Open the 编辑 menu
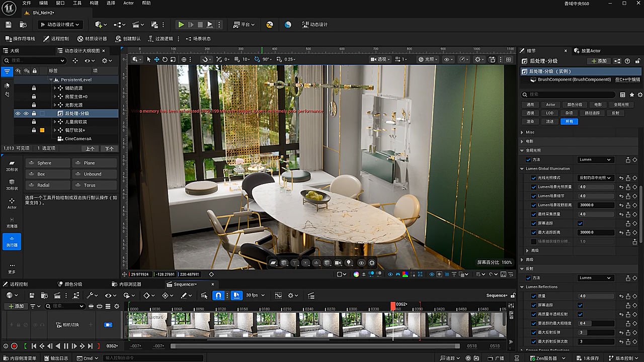This screenshot has width=644, height=362. click(44, 3)
